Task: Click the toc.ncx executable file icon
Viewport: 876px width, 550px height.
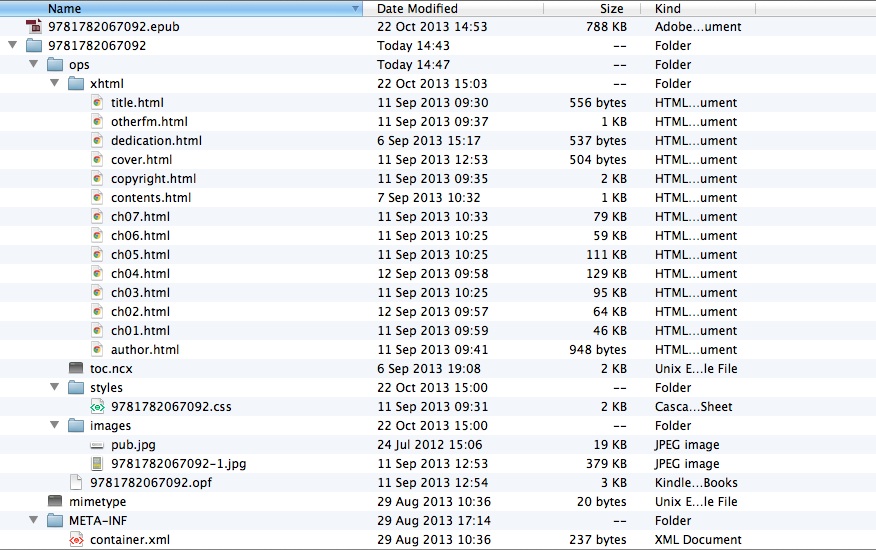Action: coord(76,368)
